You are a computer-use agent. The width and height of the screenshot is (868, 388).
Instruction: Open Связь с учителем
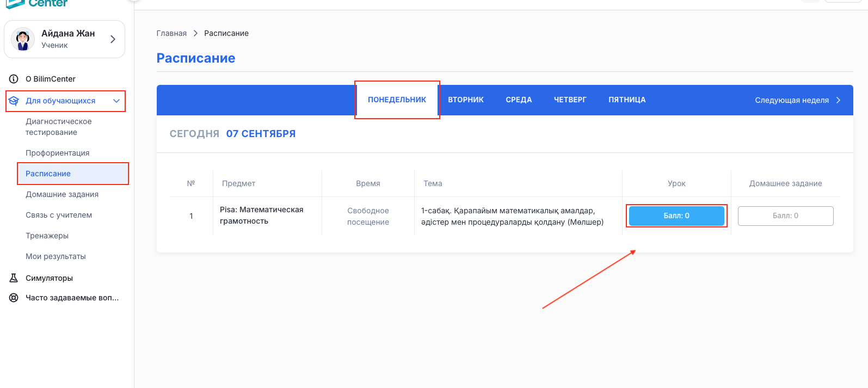click(x=59, y=215)
